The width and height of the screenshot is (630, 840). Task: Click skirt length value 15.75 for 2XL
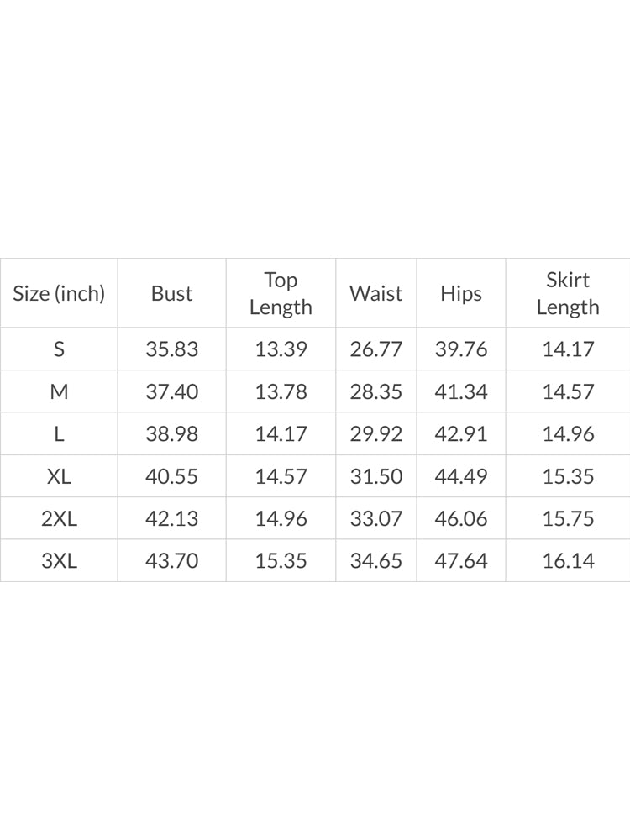(x=568, y=518)
